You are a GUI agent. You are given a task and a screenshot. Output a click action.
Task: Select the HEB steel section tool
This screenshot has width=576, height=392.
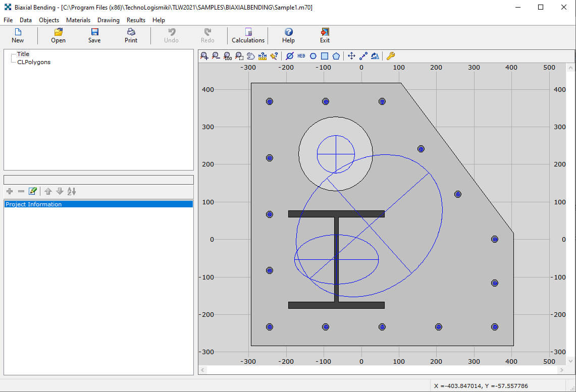[x=301, y=56]
